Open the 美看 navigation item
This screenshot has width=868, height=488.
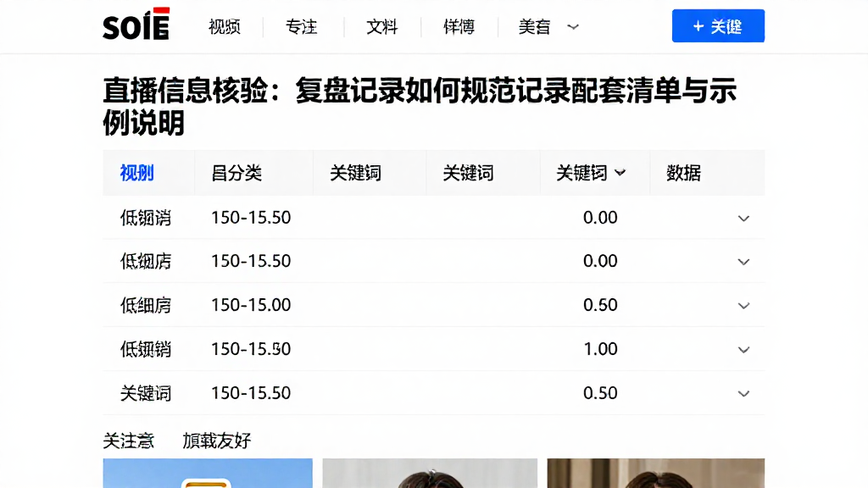point(534,26)
